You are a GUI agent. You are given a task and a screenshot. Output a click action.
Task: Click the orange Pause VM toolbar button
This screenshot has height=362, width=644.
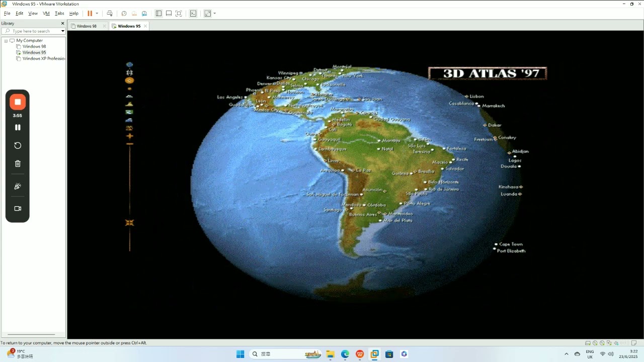[90, 14]
